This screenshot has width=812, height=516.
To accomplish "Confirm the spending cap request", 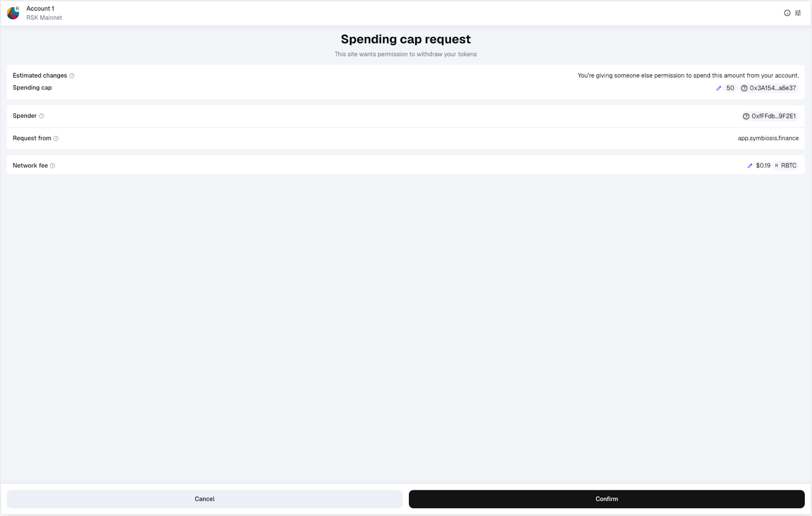I will 606,499.
